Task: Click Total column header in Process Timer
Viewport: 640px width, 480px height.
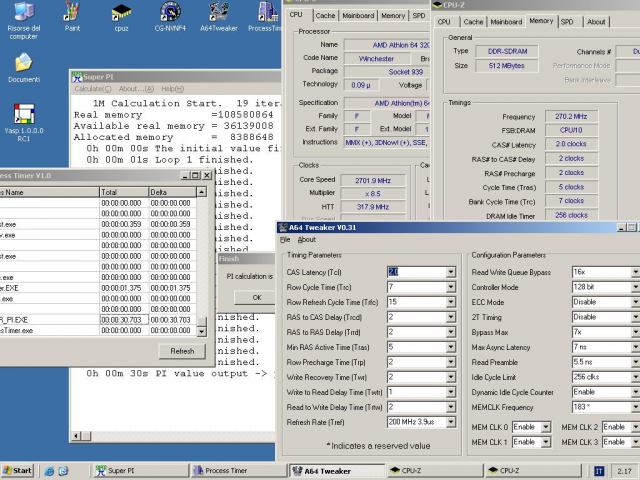Action: coord(124,192)
